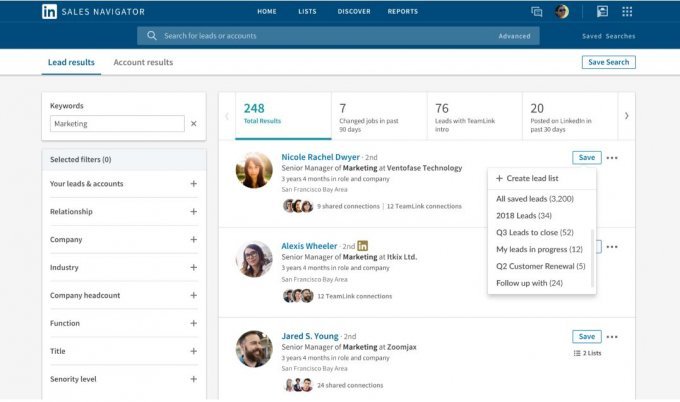Viewport: 680px width, 402px height.
Task: View Alexis Wheeler's TeamLink connection avatars
Action: click(x=298, y=296)
